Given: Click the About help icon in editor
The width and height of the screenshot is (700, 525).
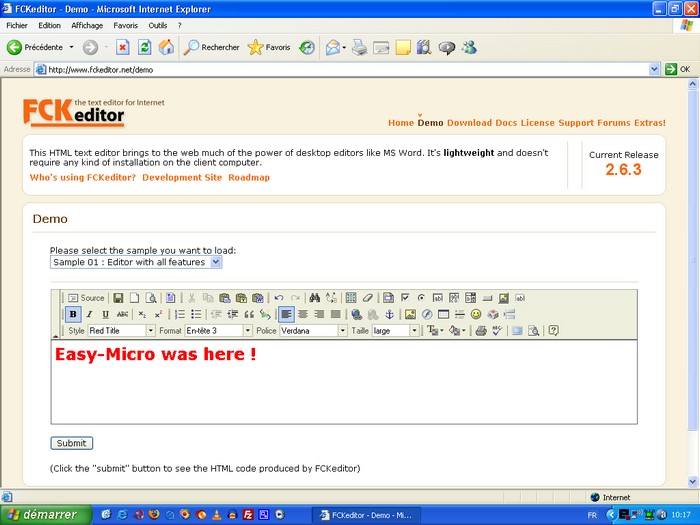Looking at the screenshot, I should click(x=554, y=331).
